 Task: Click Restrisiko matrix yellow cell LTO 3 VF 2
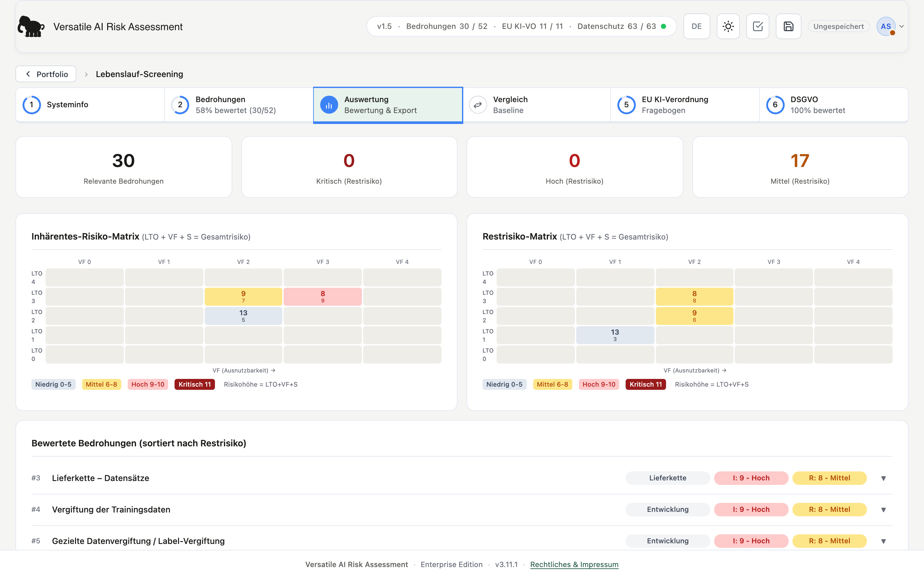pos(694,297)
